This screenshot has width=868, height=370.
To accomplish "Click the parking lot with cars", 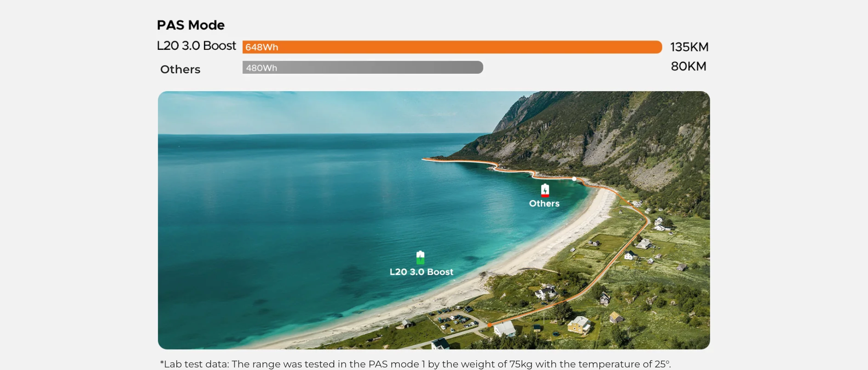I will click(x=454, y=321).
